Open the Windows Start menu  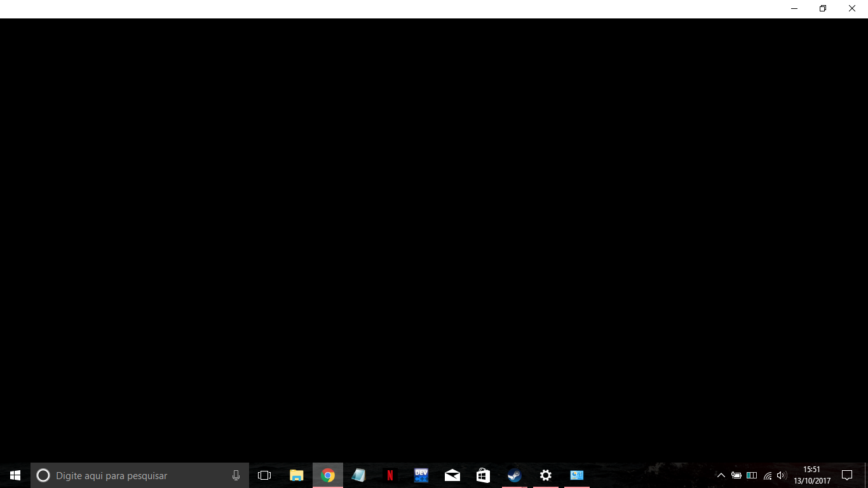point(15,475)
